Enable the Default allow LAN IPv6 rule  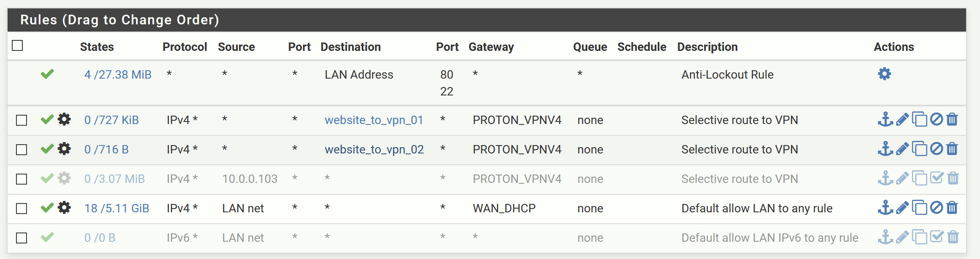[936, 237]
